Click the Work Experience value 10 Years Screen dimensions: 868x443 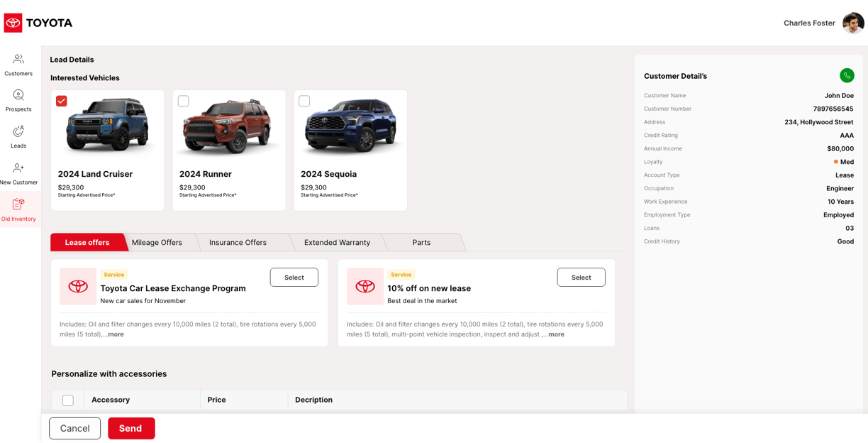(x=840, y=202)
